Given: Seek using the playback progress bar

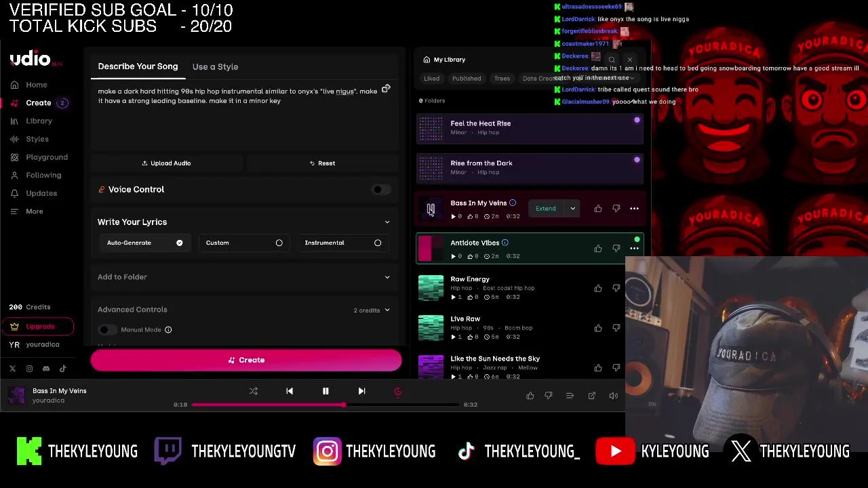Looking at the screenshot, I should coord(325,405).
